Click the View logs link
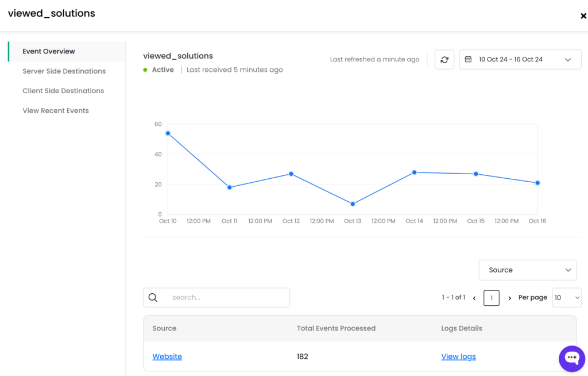This screenshot has height=376, width=588. click(458, 356)
